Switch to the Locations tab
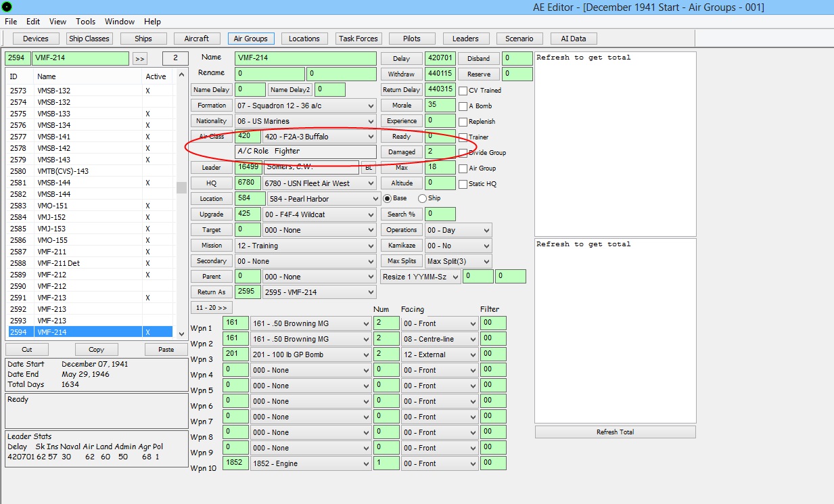The image size is (834, 504). (304, 39)
